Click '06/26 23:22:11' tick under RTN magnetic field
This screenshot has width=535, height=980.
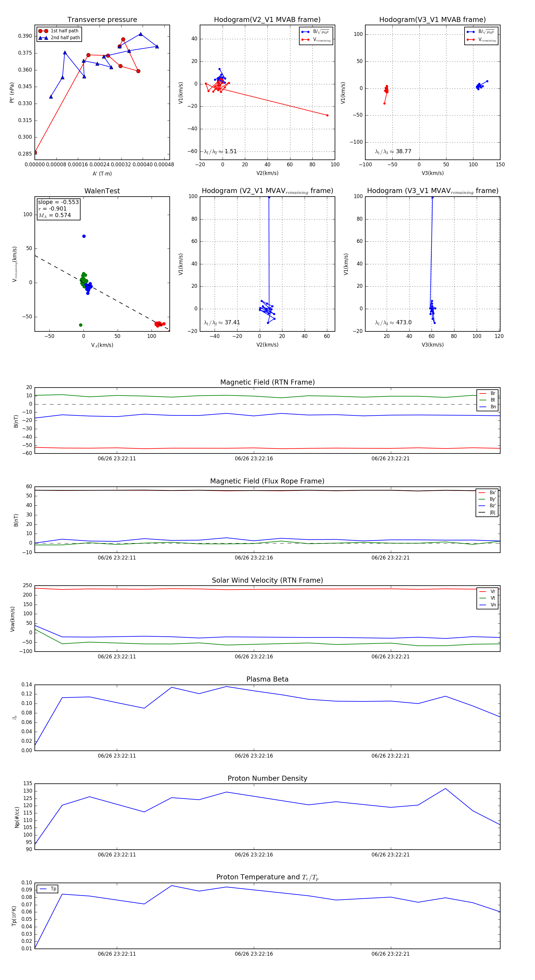117,459
